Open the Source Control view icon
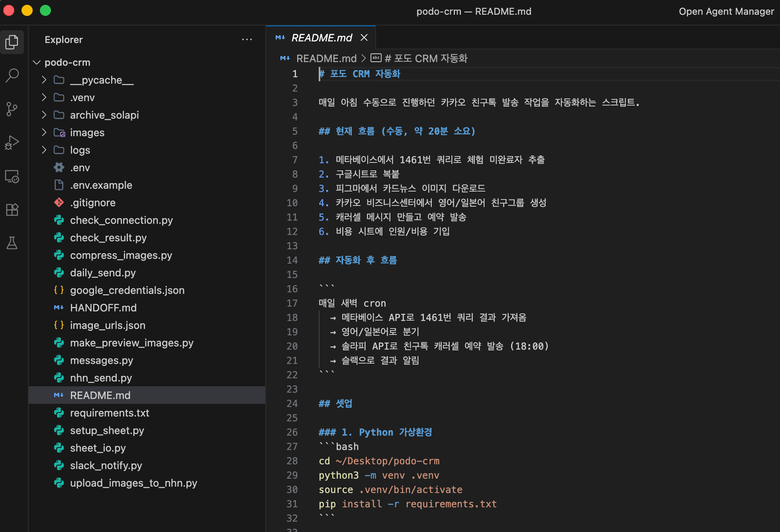Viewport: 780px width, 532px height. coord(12,109)
